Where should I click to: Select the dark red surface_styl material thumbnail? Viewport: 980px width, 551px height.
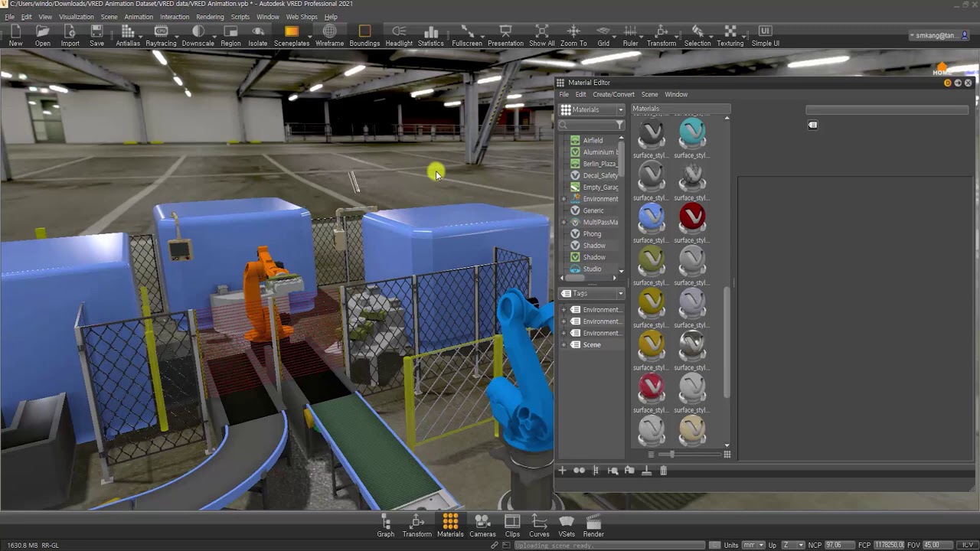click(692, 217)
